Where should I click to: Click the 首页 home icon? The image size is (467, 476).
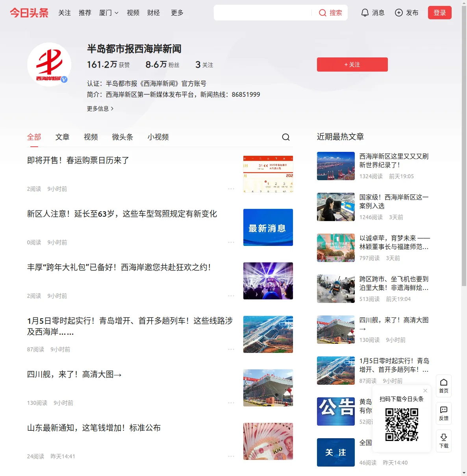444,386
